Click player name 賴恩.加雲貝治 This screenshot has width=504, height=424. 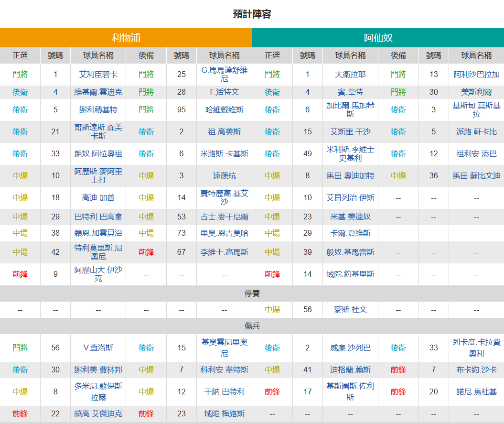pos(98,233)
